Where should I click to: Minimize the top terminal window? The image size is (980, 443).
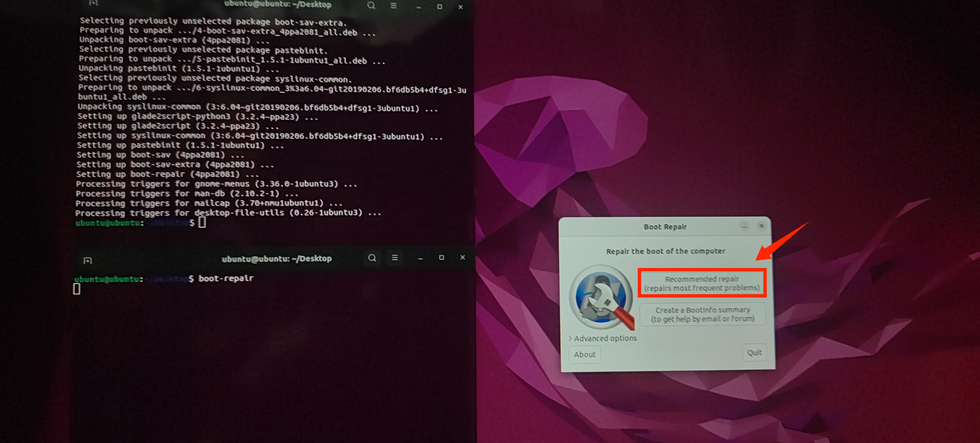(418, 7)
